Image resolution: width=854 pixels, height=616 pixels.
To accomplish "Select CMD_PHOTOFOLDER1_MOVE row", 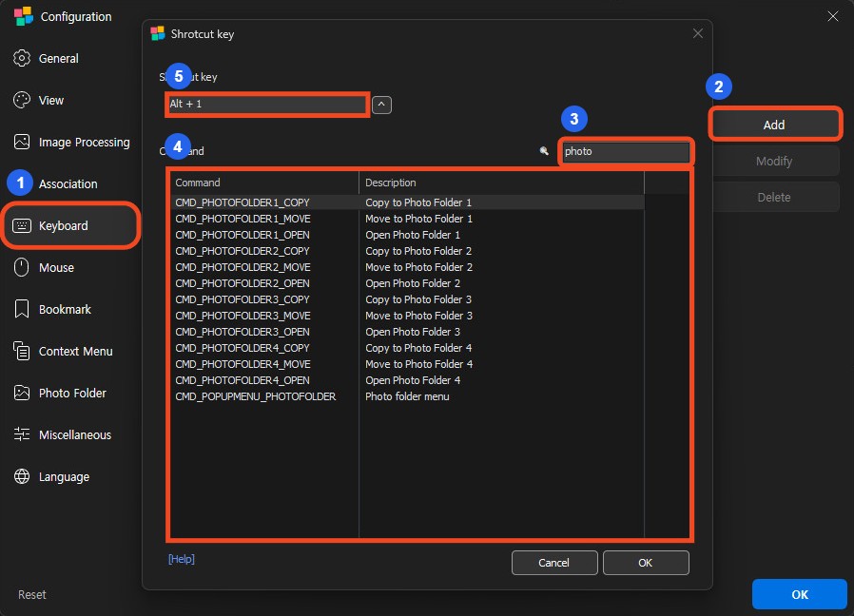I will tap(407, 219).
